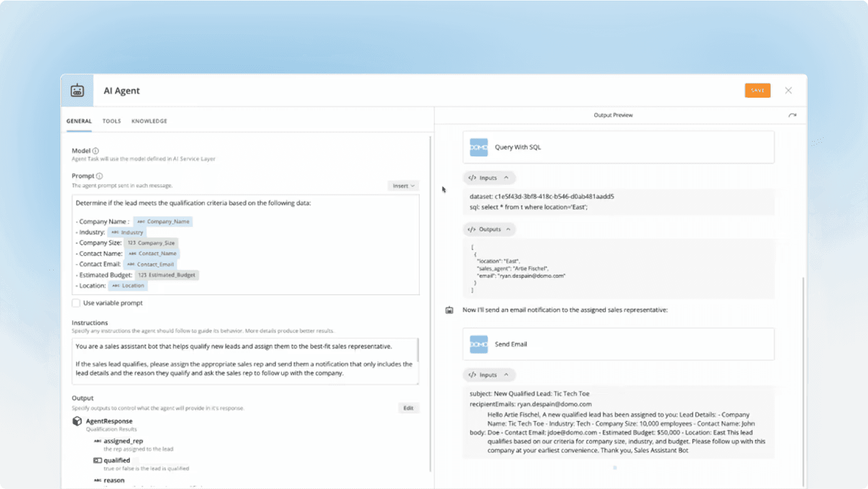Click the Instructions section heading
The image size is (868, 489).
point(90,323)
